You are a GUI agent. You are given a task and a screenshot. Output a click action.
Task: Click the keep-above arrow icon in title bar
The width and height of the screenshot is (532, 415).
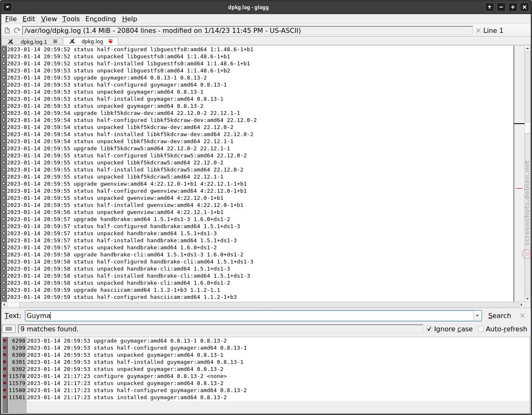(490, 7)
